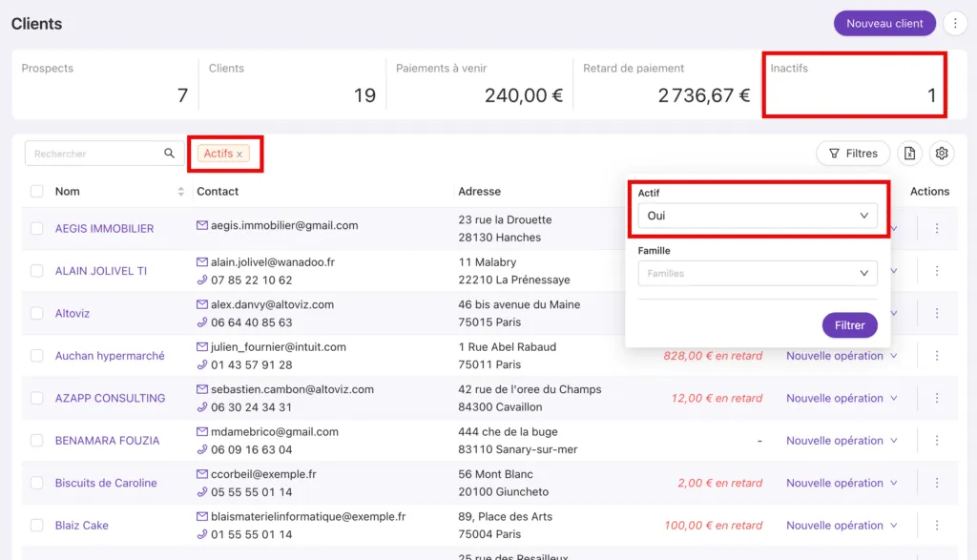Click phone icon next to 01 43 57 91 28
The height and width of the screenshot is (560, 977).
pyautogui.click(x=202, y=365)
